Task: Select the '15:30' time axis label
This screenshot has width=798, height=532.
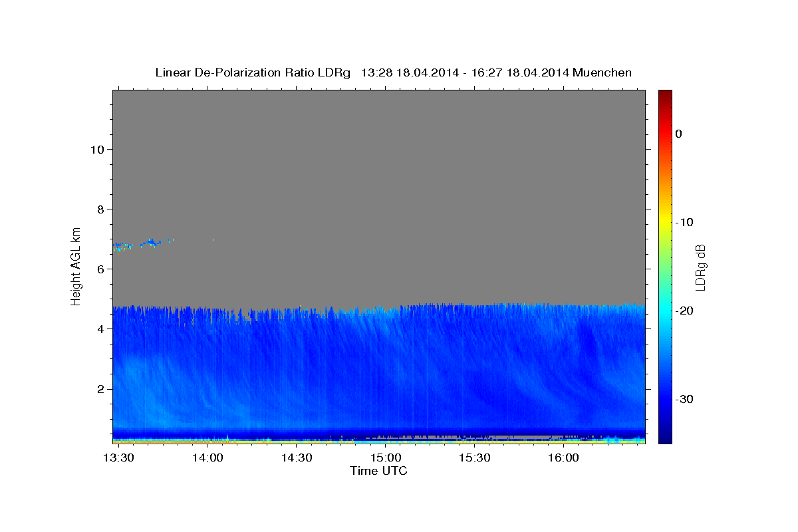Action: coord(475,458)
